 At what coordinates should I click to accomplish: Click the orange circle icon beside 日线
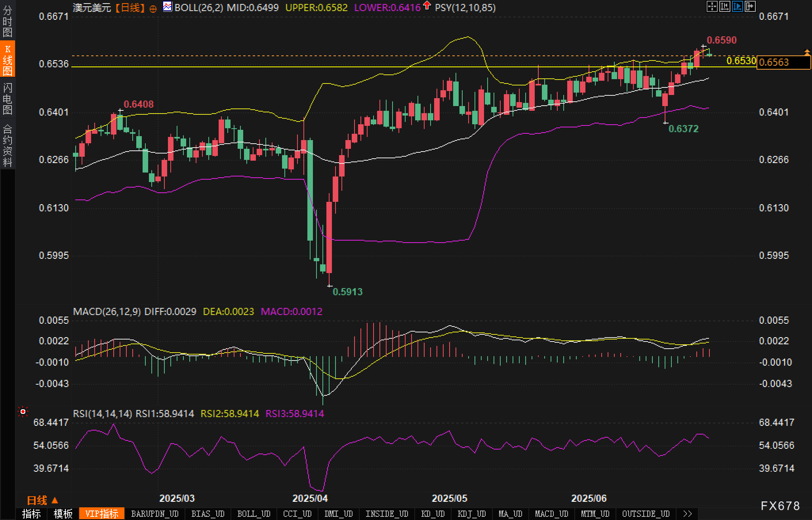pos(153,9)
